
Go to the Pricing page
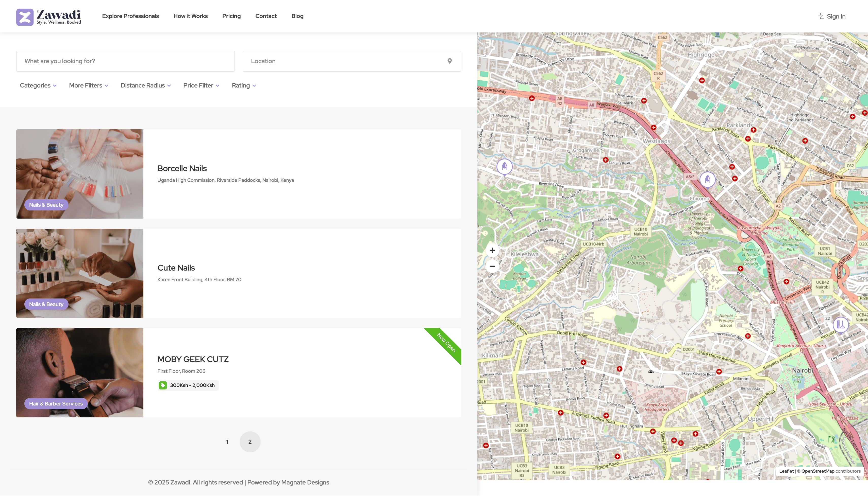[x=231, y=16]
